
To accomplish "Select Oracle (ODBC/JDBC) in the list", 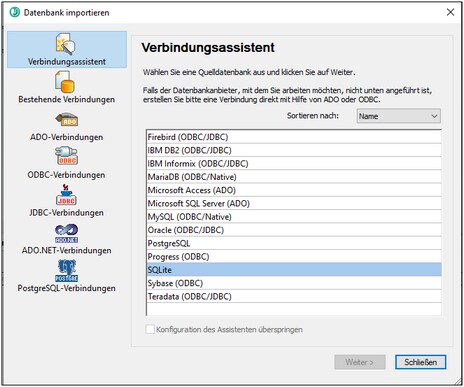I will click(294, 230).
